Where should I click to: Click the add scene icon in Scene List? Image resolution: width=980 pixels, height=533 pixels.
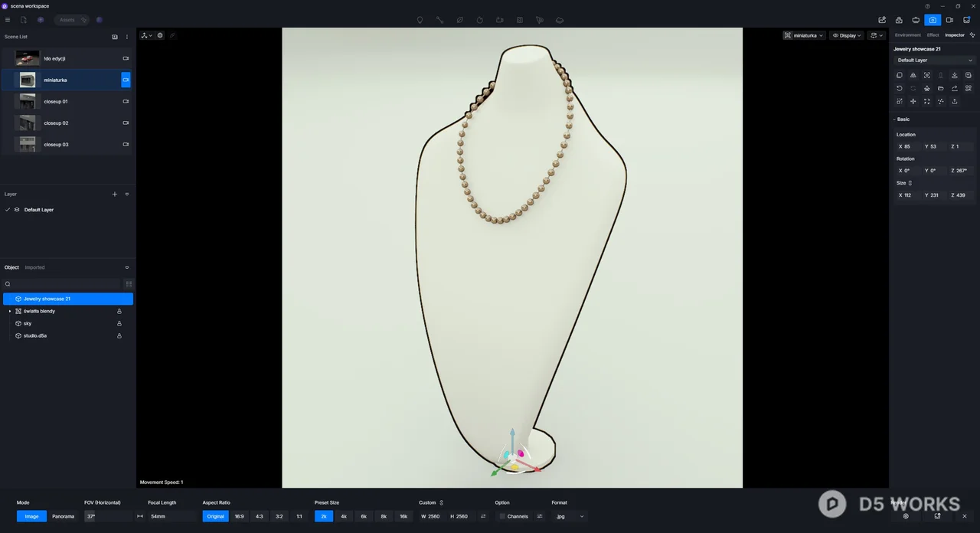[115, 37]
